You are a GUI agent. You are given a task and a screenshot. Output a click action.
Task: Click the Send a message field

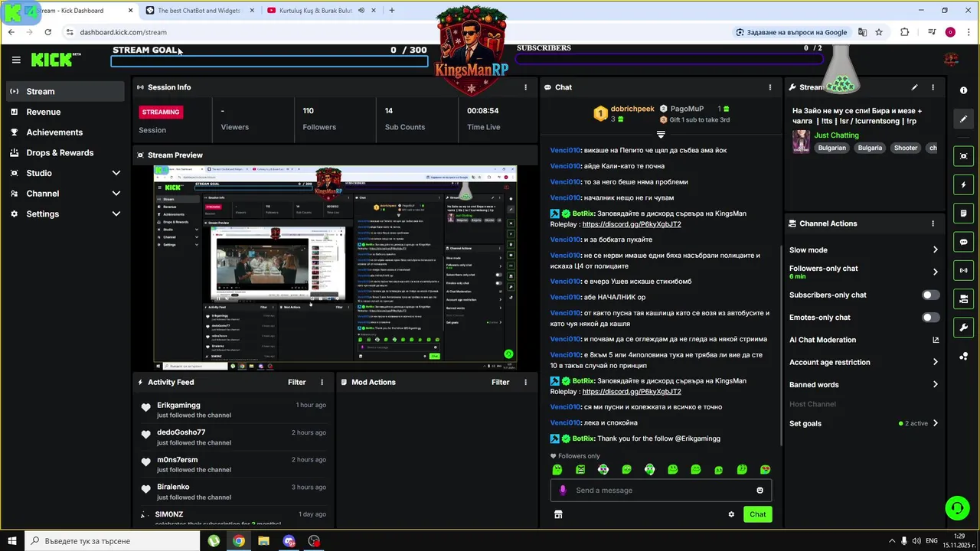661,490
